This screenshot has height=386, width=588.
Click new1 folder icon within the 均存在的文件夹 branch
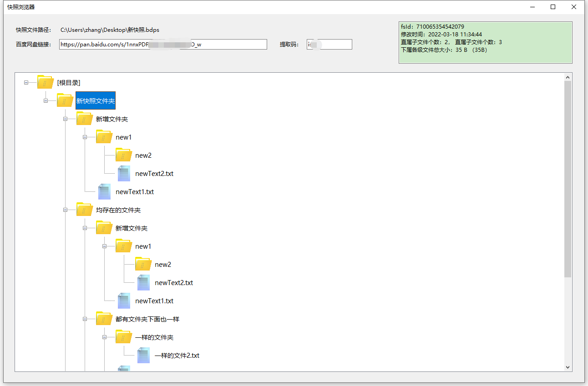click(x=123, y=246)
